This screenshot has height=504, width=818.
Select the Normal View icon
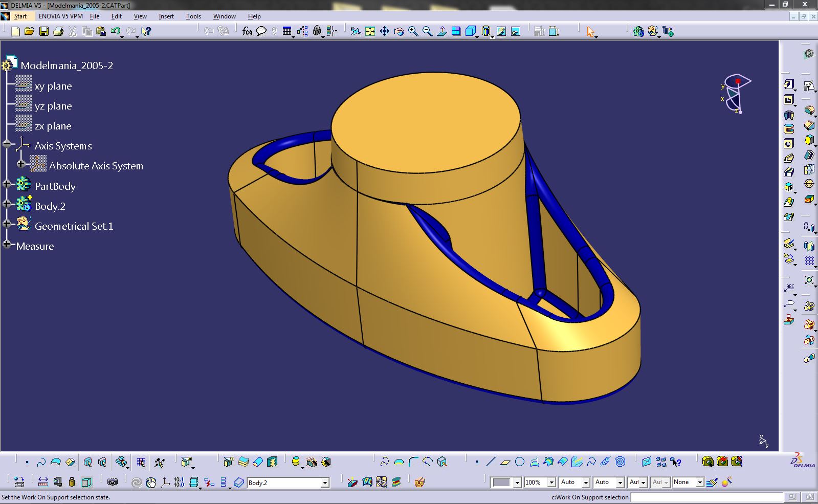pyautogui.click(x=441, y=32)
